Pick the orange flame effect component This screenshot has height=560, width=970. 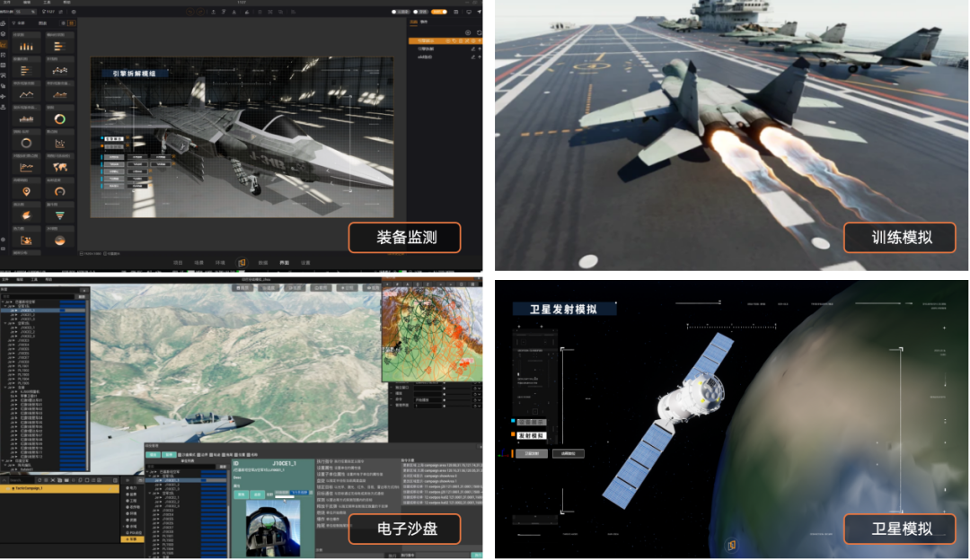(26, 215)
